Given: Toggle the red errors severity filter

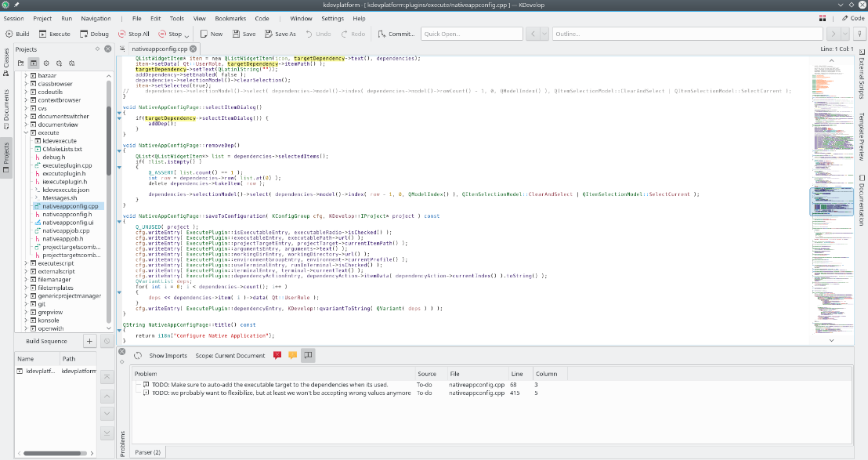Looking at the screenshot, I should point(277,355).
